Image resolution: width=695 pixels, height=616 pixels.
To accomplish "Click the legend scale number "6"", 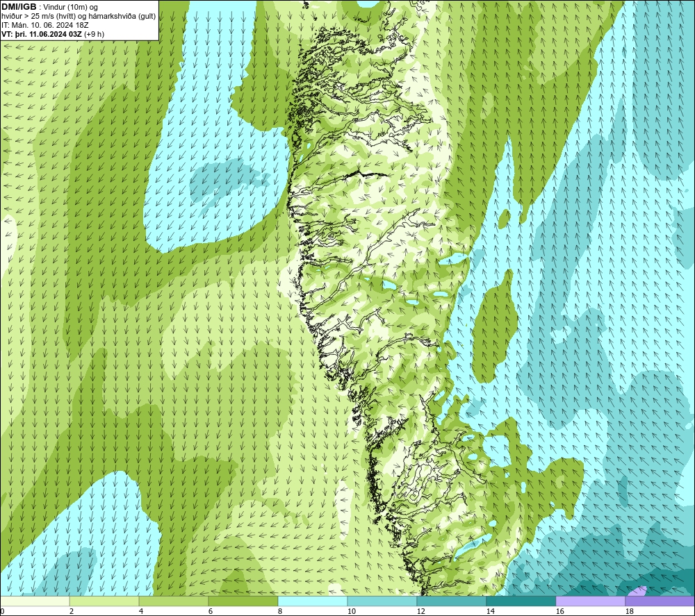I will pos(211,611).
